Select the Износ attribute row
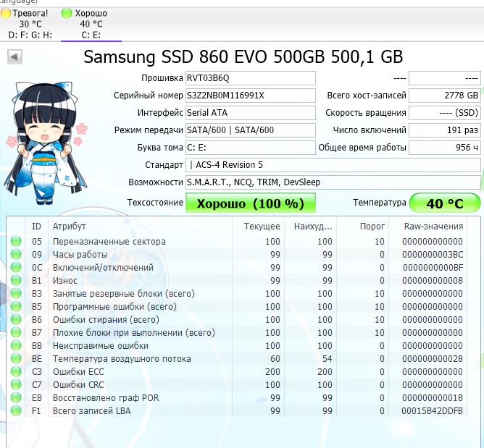Screen dimensions: 484x448 (x=237, y=281)
